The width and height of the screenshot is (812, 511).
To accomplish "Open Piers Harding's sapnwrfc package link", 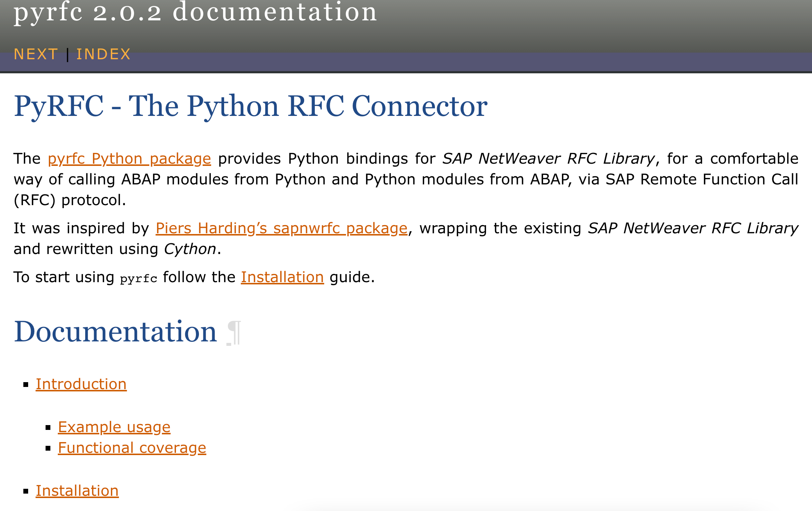I will coord(282,228).
